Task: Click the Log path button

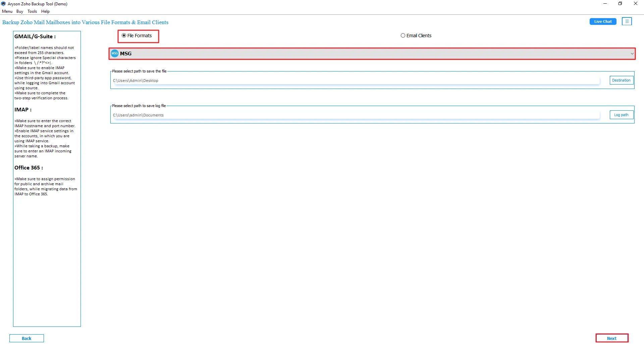Action: pyautogui.click(x=621, y=115)
